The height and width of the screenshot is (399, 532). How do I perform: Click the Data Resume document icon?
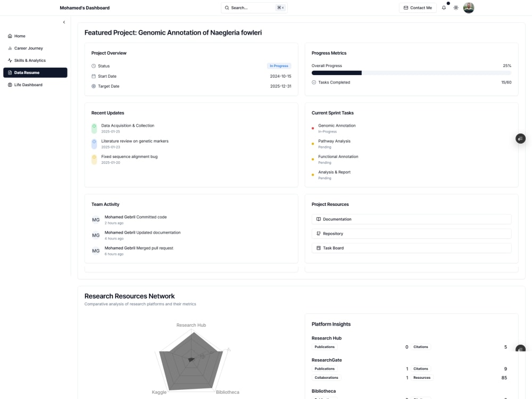coord(10,72)
